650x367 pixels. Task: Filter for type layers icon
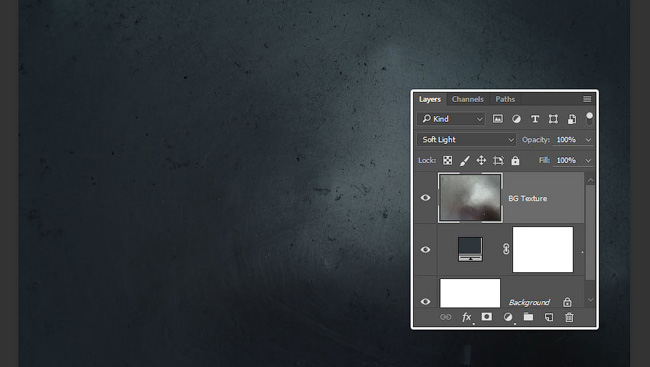tap(535, 119)
